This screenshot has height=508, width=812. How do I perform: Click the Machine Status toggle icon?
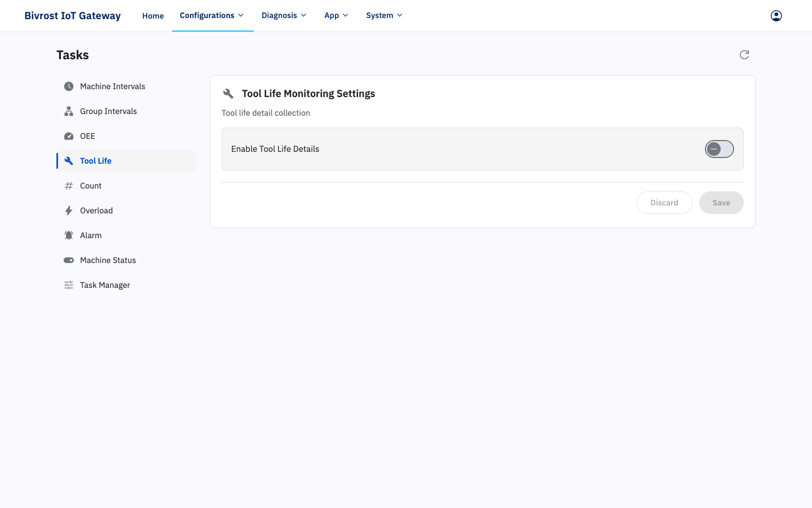tap(69, 260)
